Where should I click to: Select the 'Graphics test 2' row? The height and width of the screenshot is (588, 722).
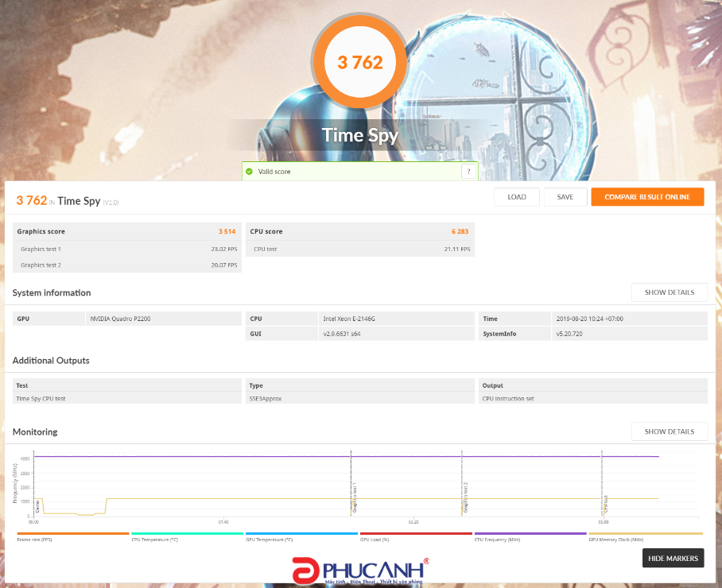click(127, 265)
